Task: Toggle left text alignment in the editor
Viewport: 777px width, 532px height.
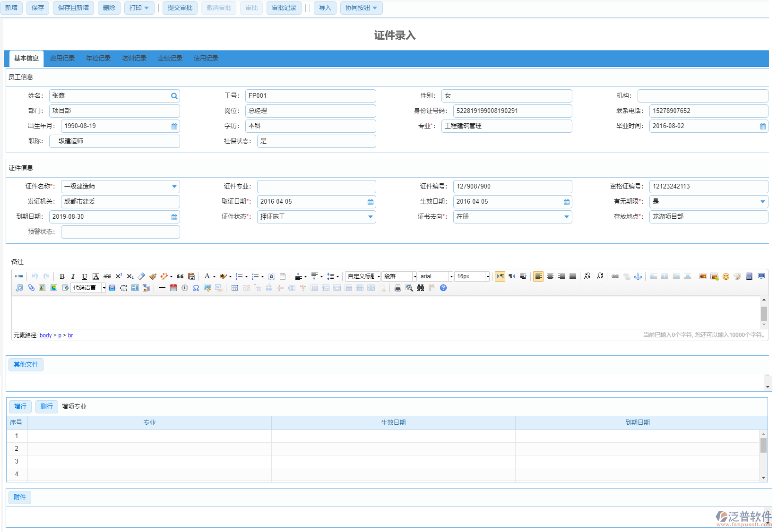Action: point(538,276)
